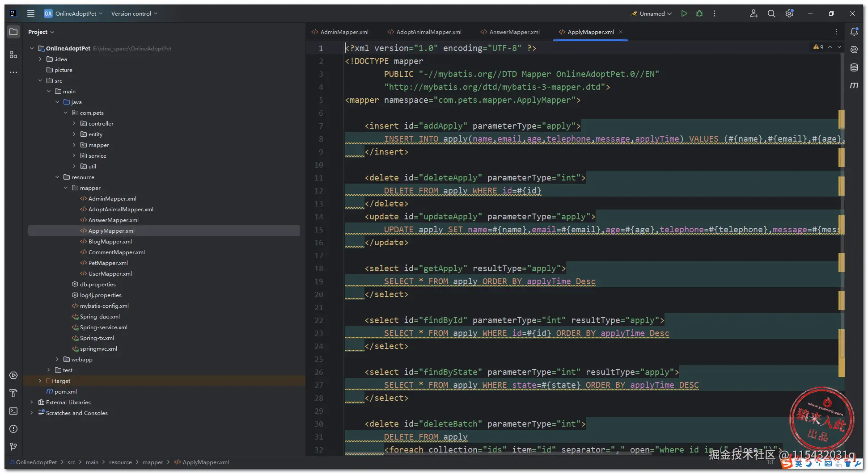The height and width of the screenshot is (474, 868).
Task: Click the 9 warnings inspection indicator
Action: (818, 47)
